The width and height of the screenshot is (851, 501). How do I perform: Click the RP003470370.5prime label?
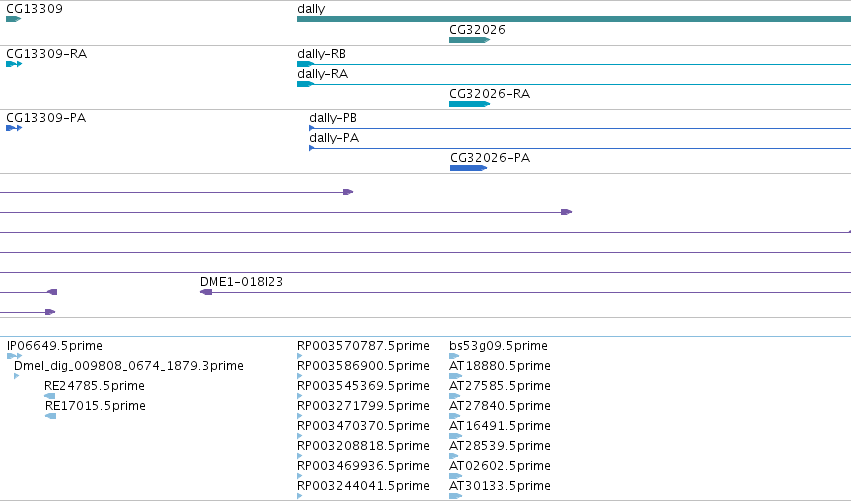coord(363,427)
